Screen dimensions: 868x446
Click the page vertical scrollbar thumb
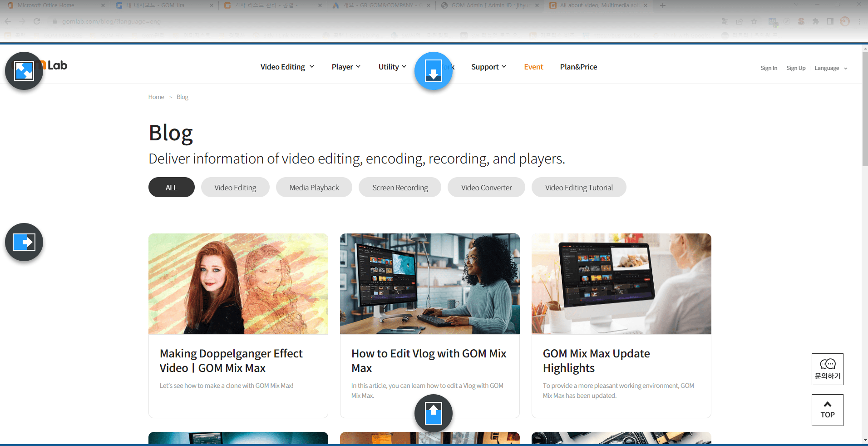(x=865, y=109)
